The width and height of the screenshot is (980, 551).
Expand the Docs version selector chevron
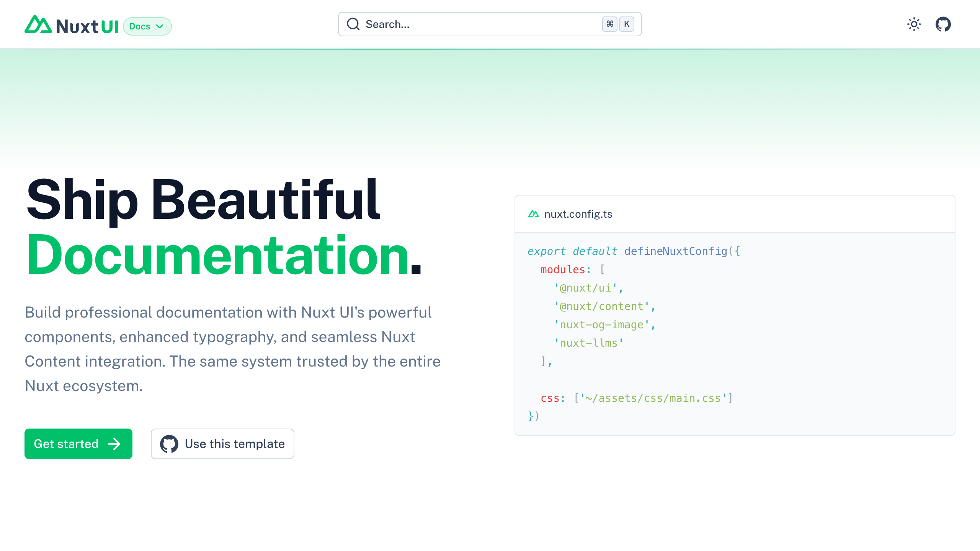(160, 26)
